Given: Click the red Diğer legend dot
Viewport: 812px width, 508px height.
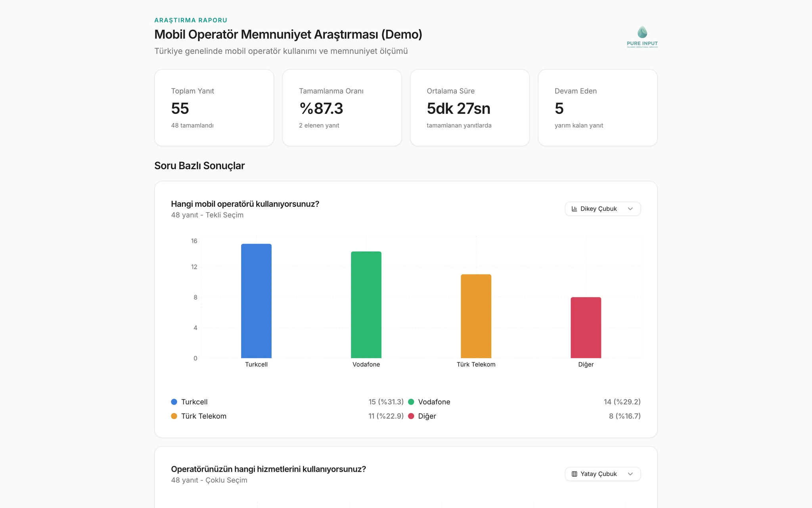Looking at the screenshot, I should tap(411, 416).
